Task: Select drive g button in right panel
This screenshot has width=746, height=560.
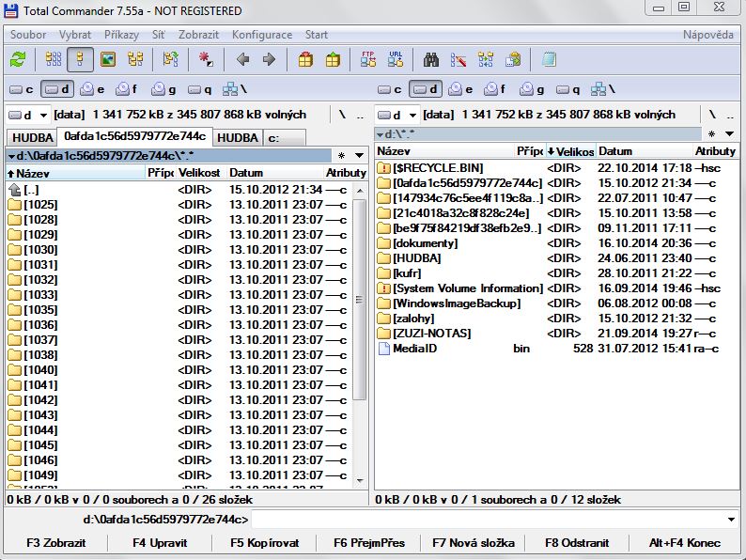Action: [x=533, y=90]
